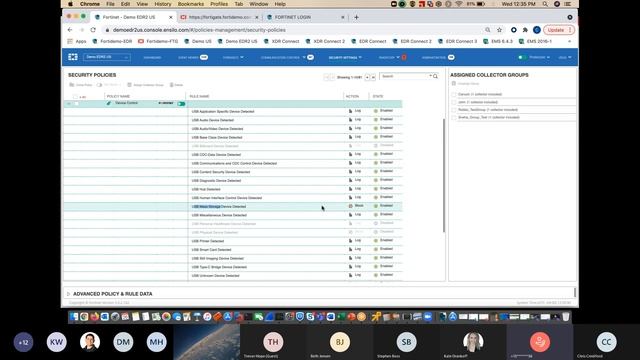The height and width of the screenshot is (360, 640).
Task: Click state icon for USB Mass Storage Device Detected
Action: tap(376, 206)
